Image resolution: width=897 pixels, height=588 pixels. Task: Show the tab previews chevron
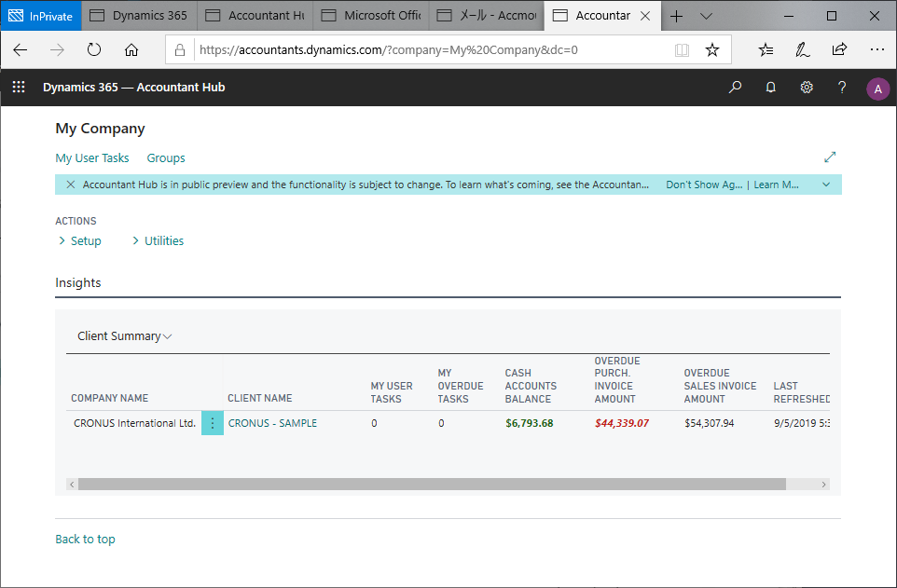tap(706, 16)
